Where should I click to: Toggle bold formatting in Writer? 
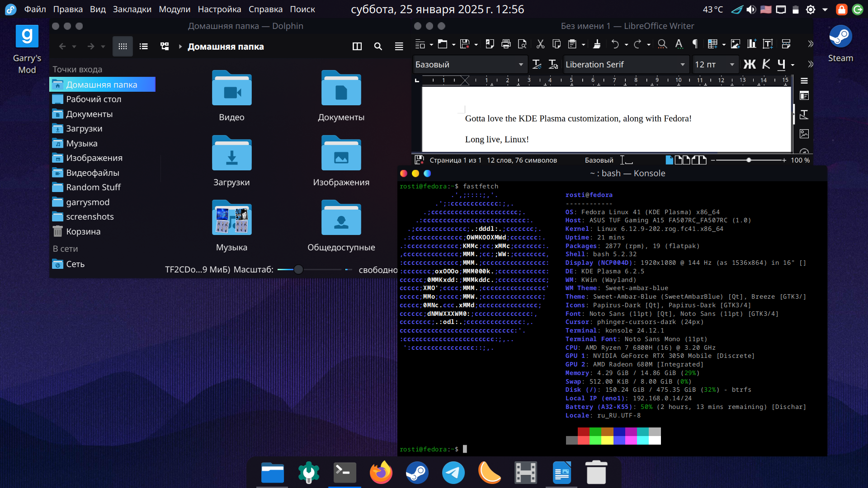tap(750, 65)
